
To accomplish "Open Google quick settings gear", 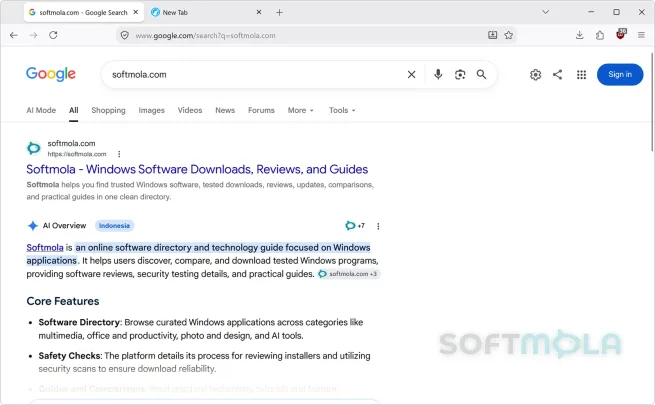I will 536,74.
